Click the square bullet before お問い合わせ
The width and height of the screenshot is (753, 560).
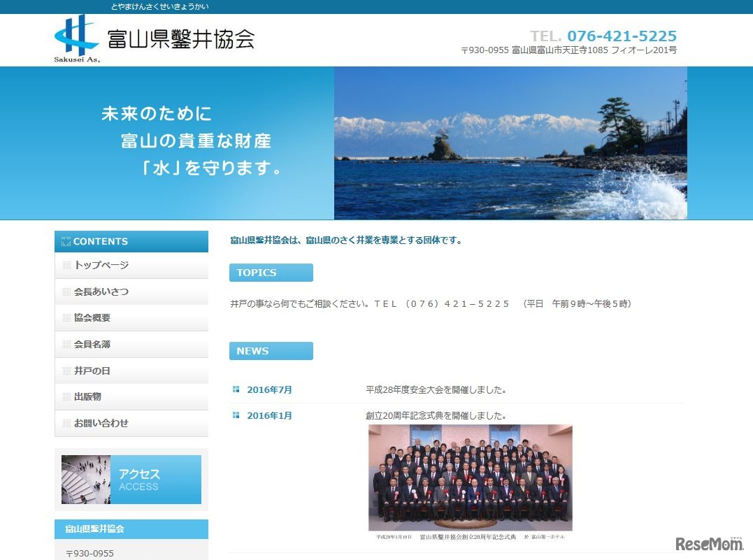[x=66, y=423]
